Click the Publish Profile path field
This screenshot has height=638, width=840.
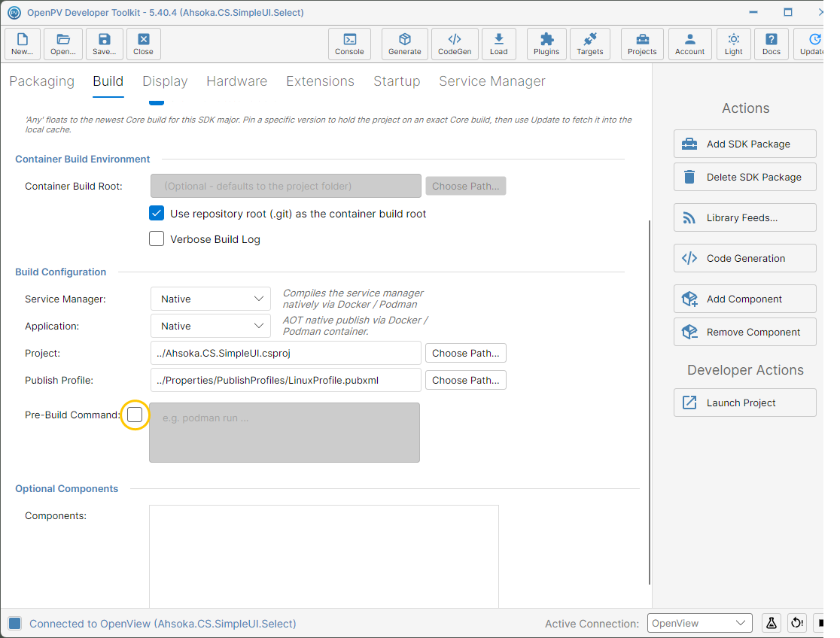coord(285,380)
